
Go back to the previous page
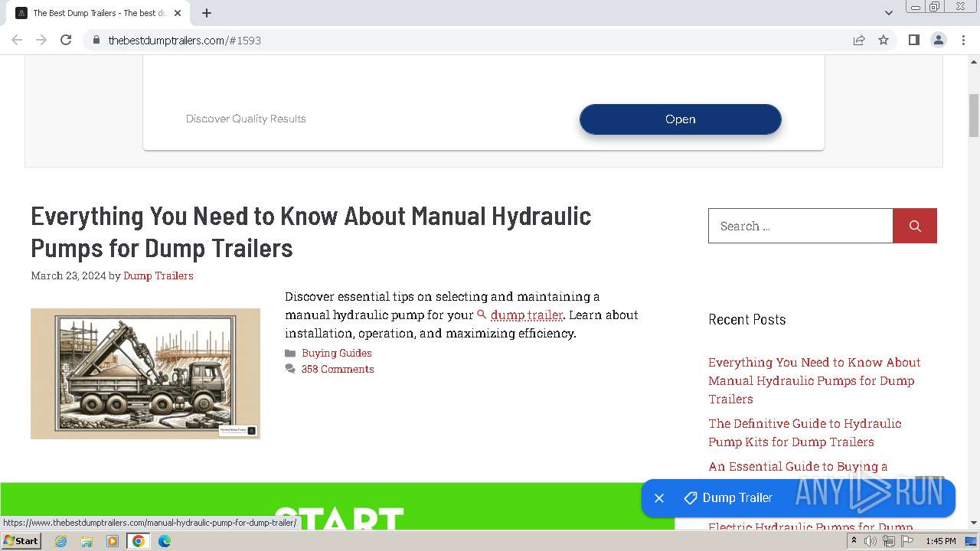point(17,40)
